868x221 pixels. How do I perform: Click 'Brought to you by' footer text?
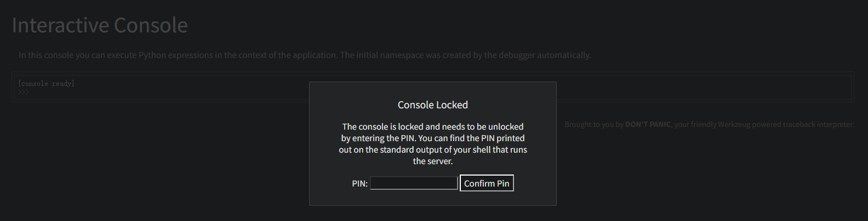594,125
